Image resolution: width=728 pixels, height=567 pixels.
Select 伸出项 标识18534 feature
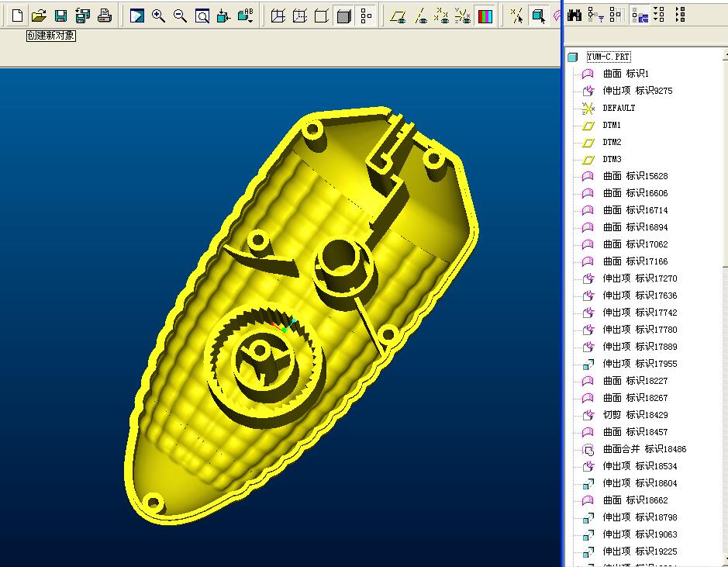coord(640,466)
